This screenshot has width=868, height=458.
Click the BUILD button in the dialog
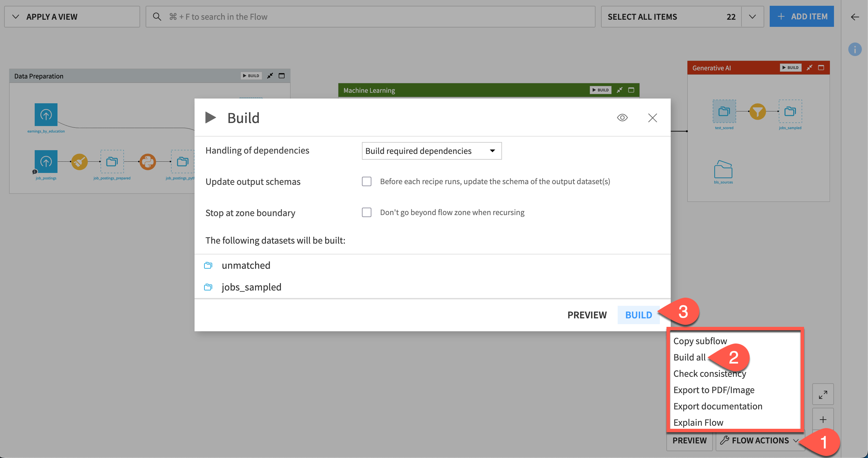638,315
